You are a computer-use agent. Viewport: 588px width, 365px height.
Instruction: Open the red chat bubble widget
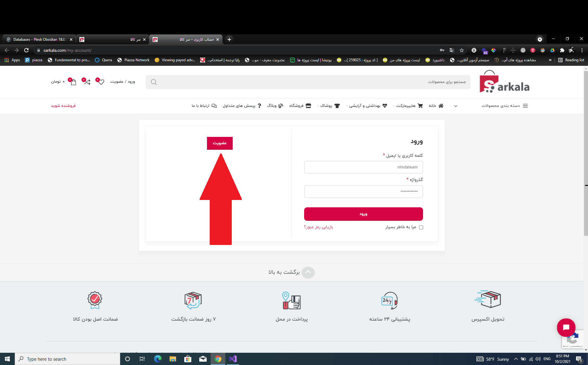[x=566, y=327]
